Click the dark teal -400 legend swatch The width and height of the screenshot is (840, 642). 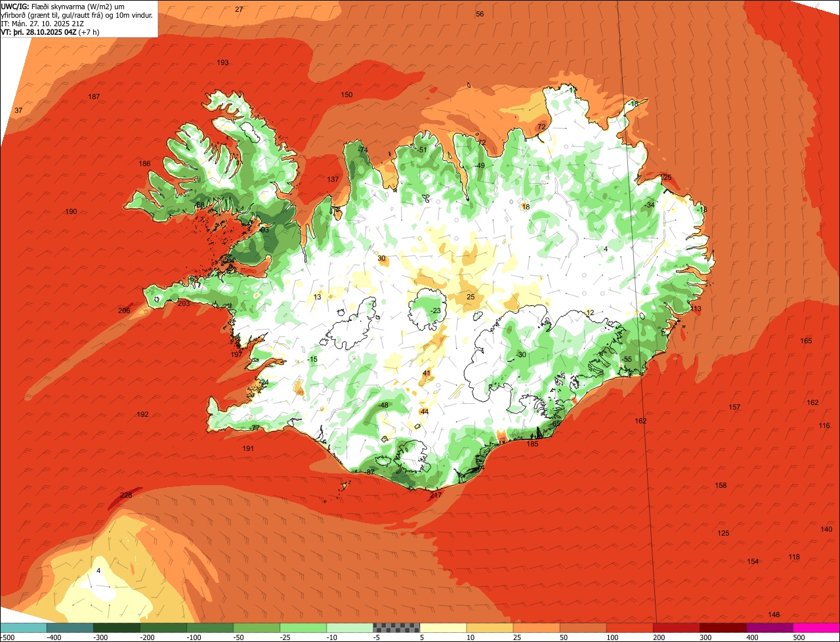coord(70,628)
